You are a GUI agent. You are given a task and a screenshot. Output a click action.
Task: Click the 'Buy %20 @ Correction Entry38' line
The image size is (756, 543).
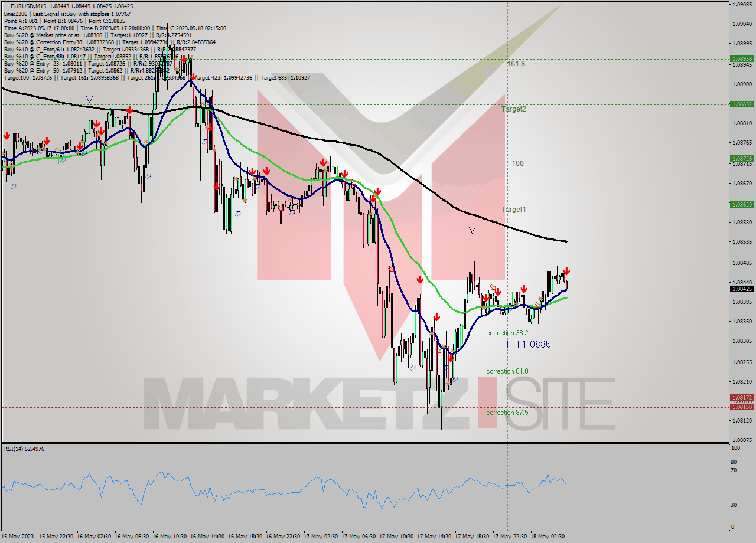[x=109, y=42]
